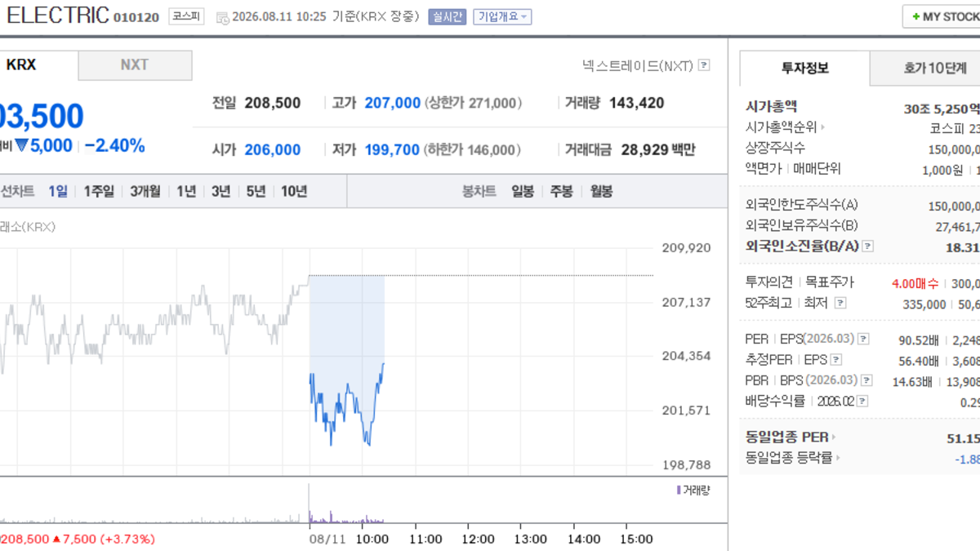Screen dimensions: 980x551
Task: Expand the 동일업종 PER arrow link
Action: pyautogui.click(x=834, y=438)
